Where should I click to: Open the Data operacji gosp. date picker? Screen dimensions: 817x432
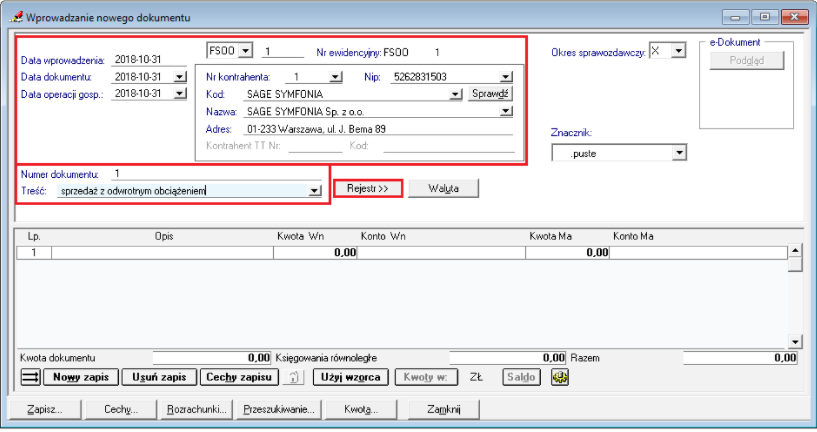(180, 94)
